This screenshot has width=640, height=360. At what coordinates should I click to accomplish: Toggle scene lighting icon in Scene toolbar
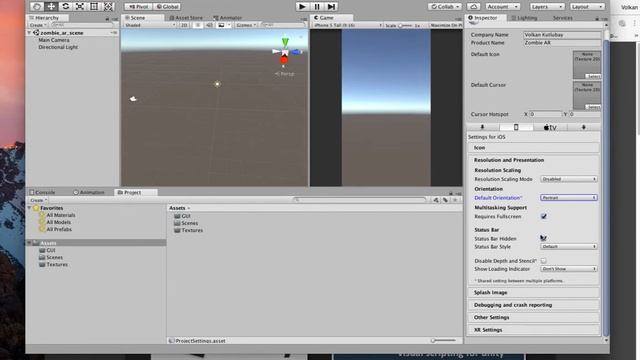pyautogui.click(x=198, y=25)
